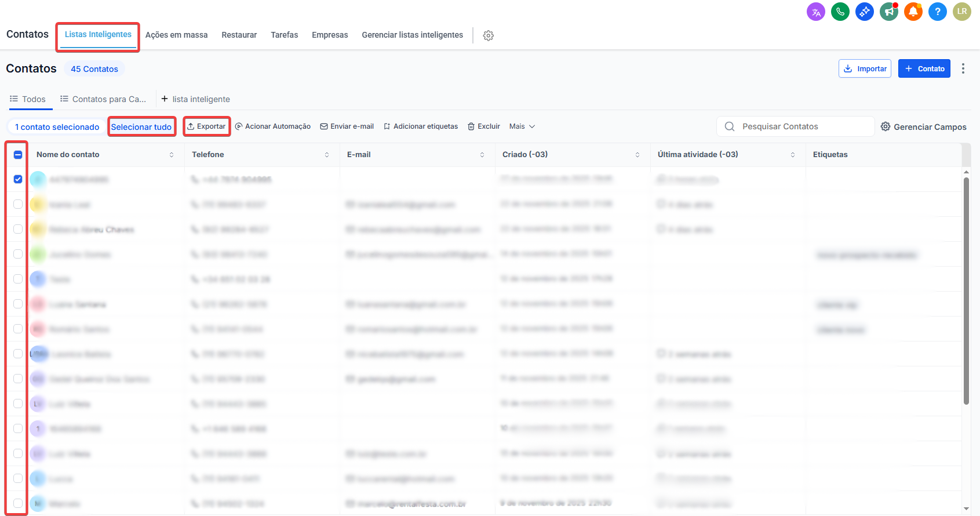The width and height of the screenshot is (980, 516).
Task: Open the Empresas tab
Action: click(330, 35)
